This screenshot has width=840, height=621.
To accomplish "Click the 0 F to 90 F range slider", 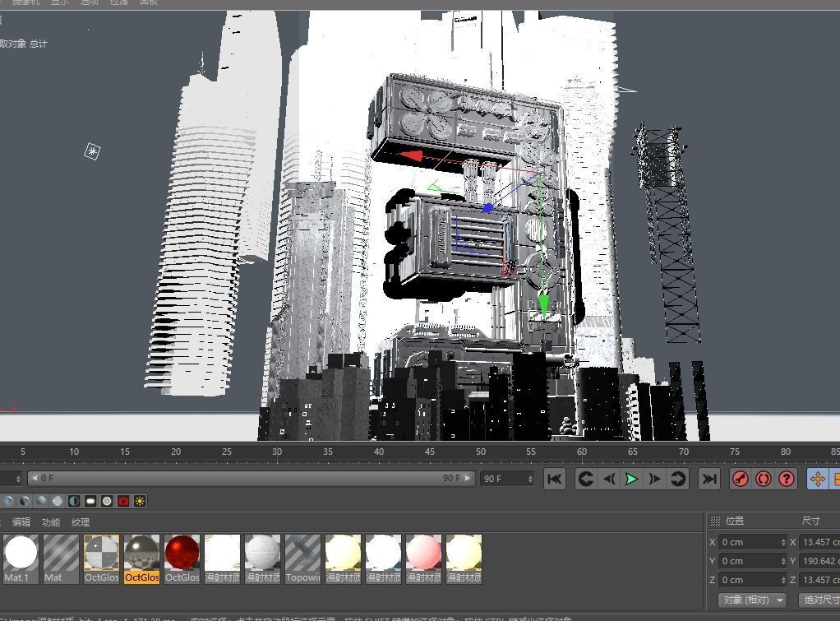I will pos(252,478).
